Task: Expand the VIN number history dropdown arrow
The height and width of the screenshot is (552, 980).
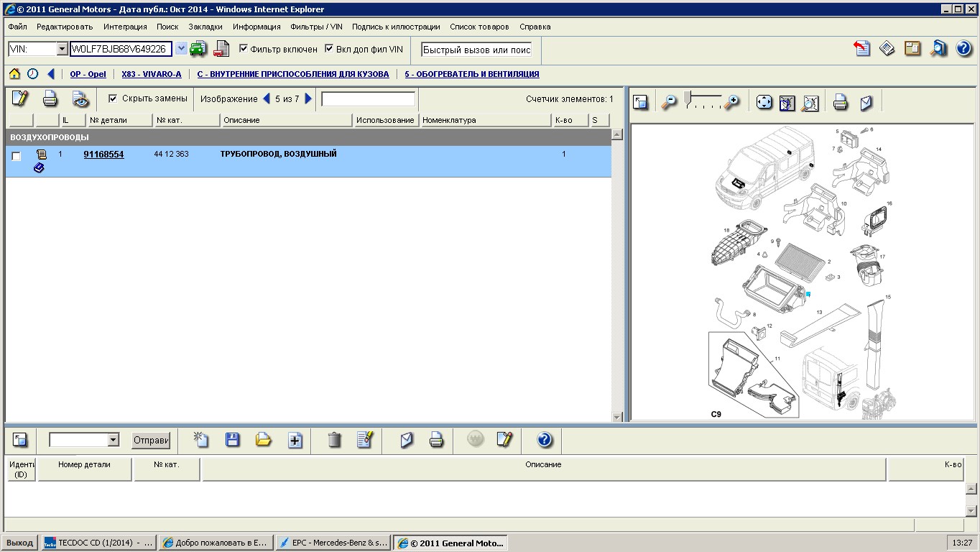Action: [x=181, y=49]
